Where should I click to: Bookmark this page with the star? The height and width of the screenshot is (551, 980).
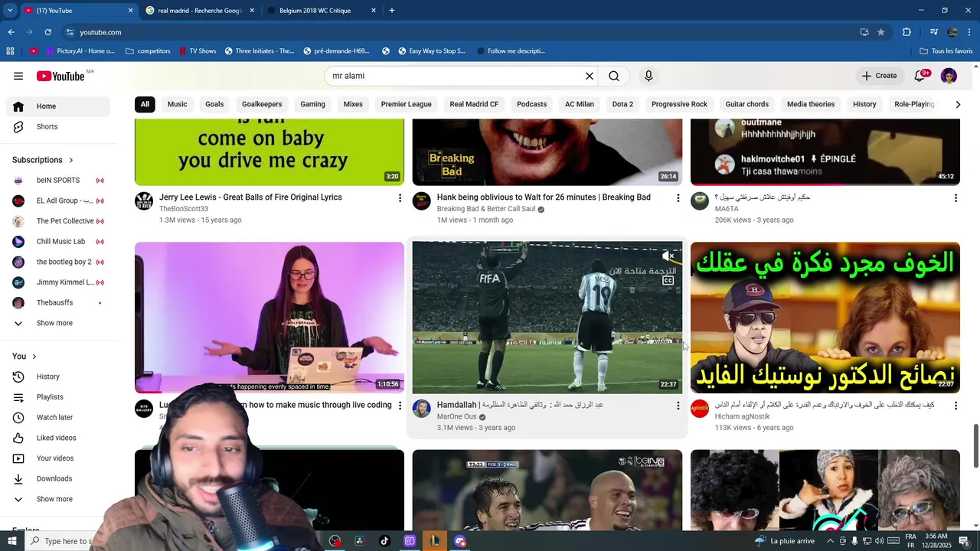coord(881,32)
